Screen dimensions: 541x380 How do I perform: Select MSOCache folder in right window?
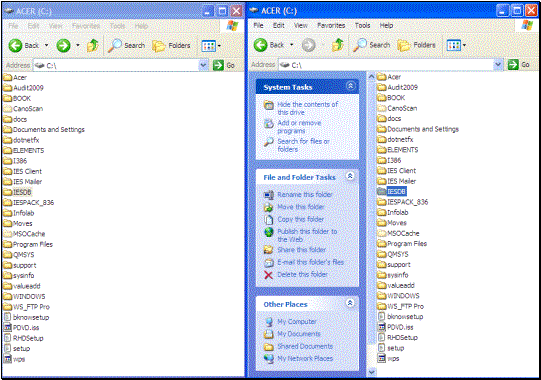398,233
